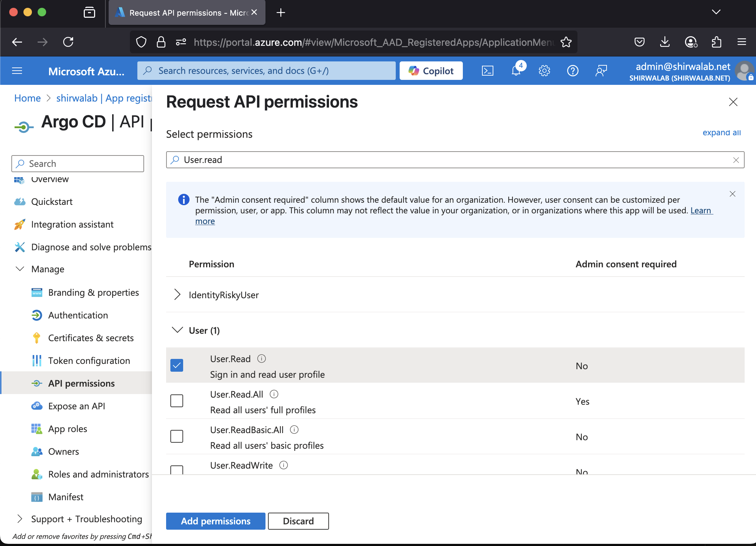
Task: Open Authentication settings
Action: point(78,315)
